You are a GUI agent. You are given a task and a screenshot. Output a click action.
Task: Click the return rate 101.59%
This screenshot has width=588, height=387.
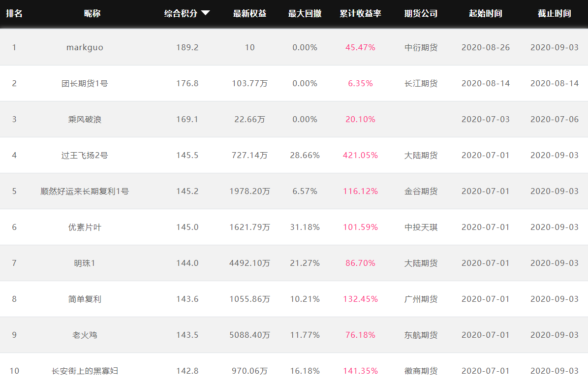pos(360,227)
